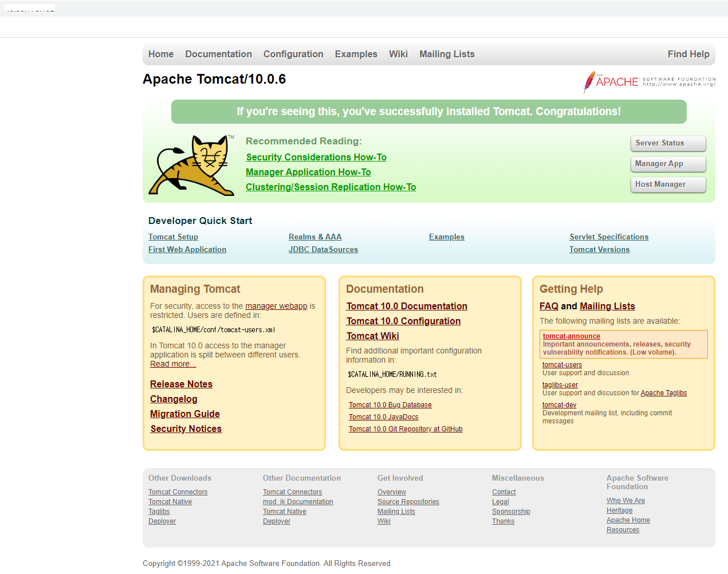Open the Heritage link

pos(619,510)
